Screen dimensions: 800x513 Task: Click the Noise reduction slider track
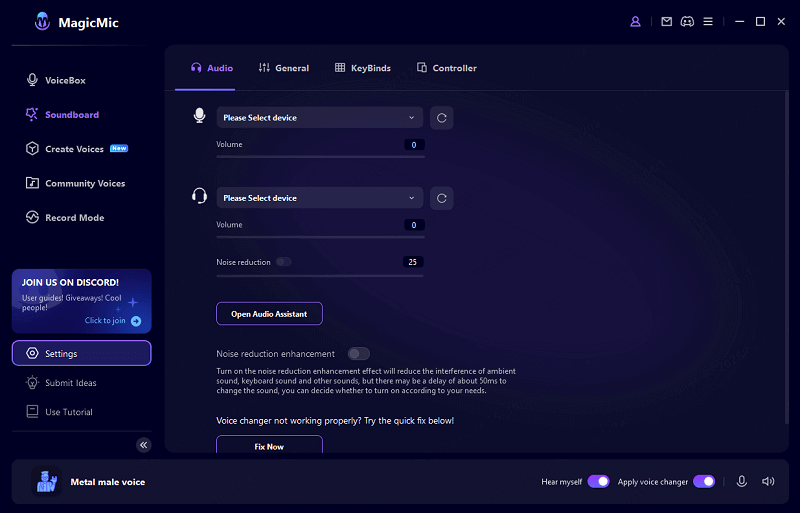click(320, 275)
